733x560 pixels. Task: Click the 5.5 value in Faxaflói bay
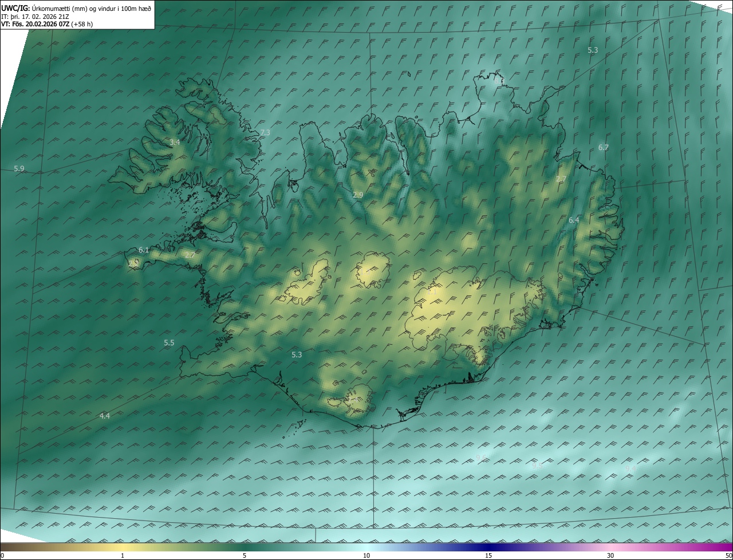coord(169,342)
